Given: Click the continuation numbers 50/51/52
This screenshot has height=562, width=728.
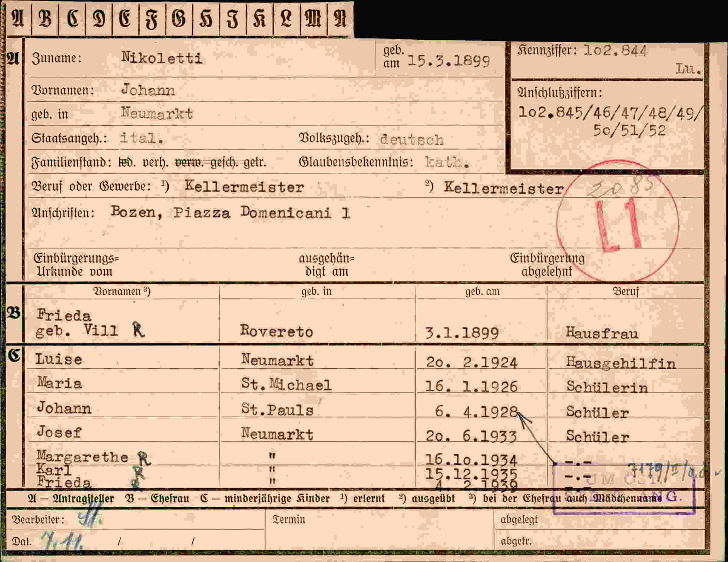Looking at the screenshot, I should coord(629,131).
